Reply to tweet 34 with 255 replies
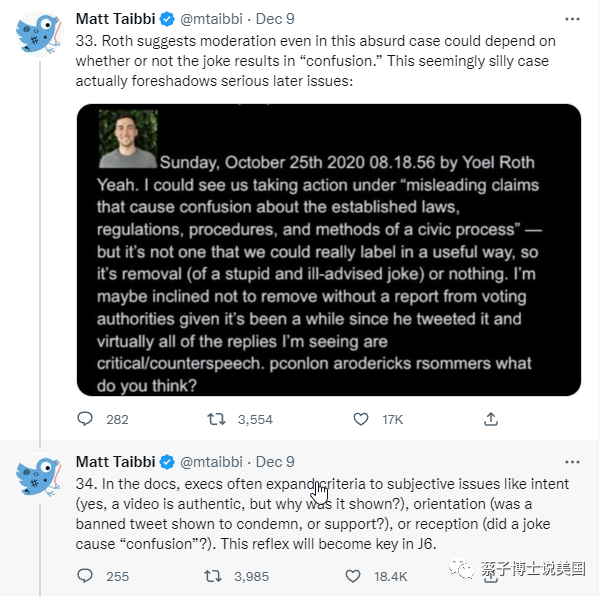Screen dimensions: 605x596 click(85, 576)
